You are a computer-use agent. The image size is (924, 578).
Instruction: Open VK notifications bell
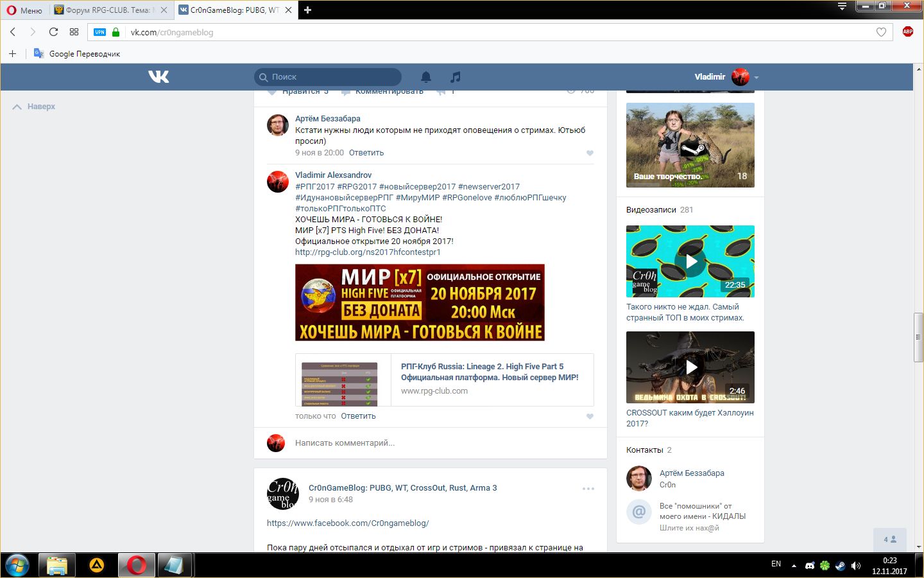pos(426,77)
